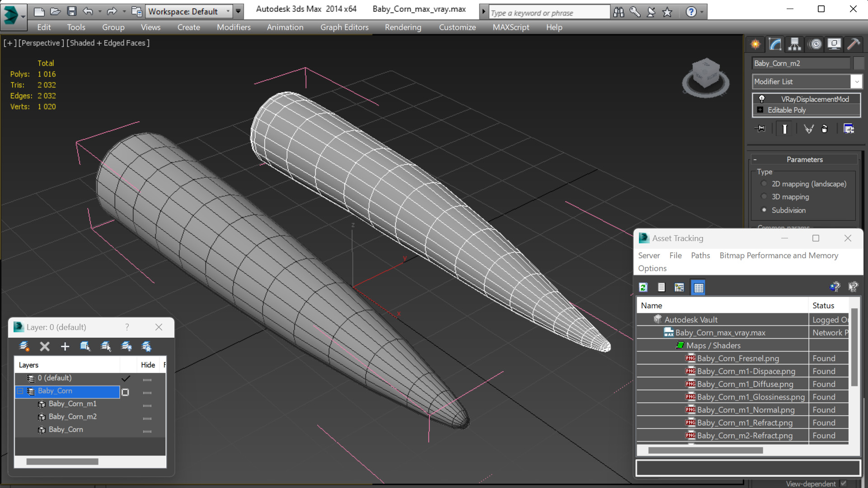The height and width of the screenshot is (488, 868).
Task: Click Make Unique icon in modifier stack
Action: click(808, 129)
